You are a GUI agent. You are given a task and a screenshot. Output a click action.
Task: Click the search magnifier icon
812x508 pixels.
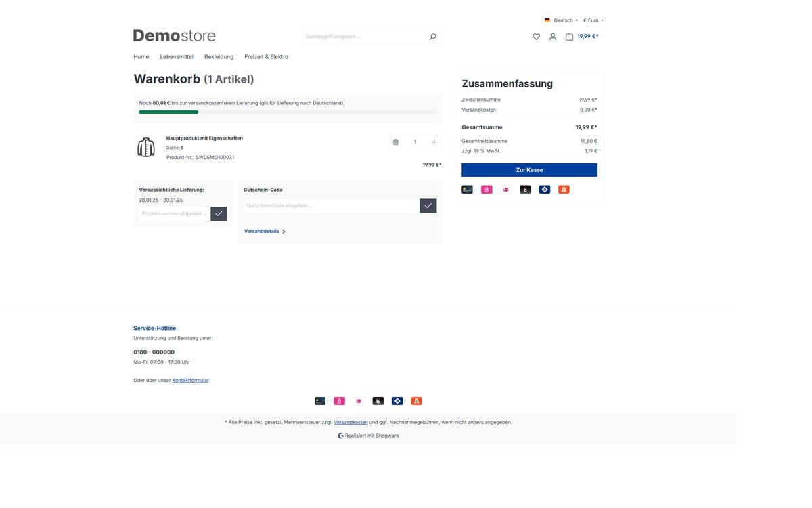(433, 37)
